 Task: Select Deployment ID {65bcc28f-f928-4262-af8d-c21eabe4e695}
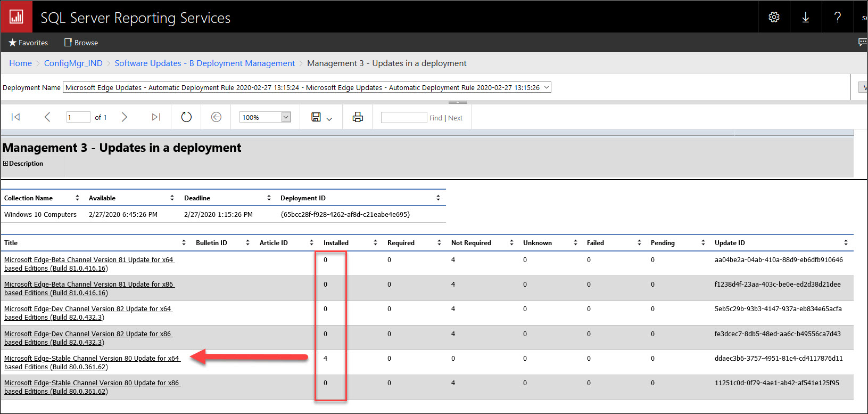pyautogui.click(x=345, y=214)
